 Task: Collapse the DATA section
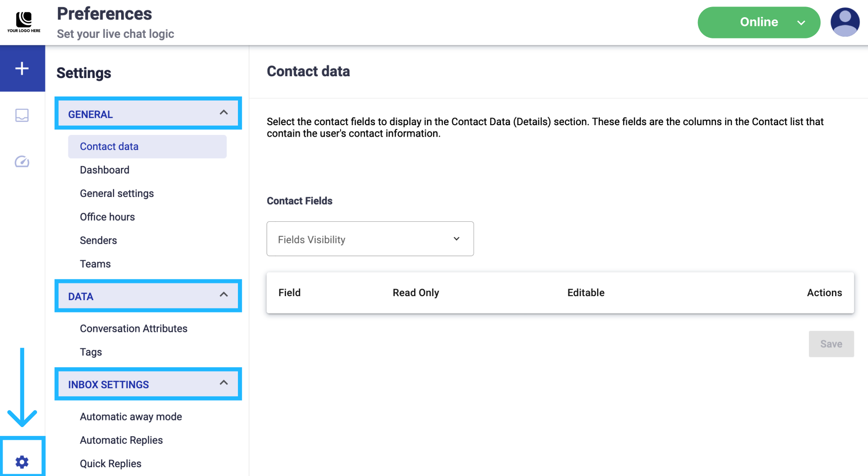(x=224, y=295)
